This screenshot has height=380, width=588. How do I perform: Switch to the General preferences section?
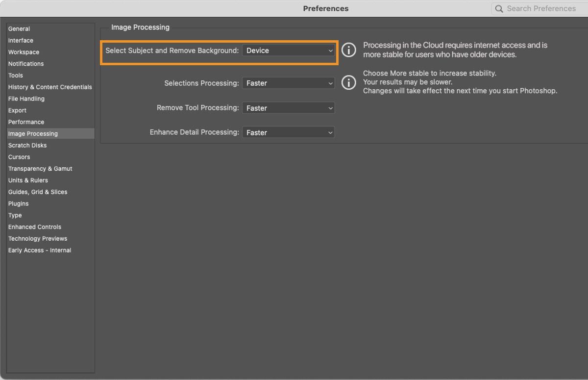pyautogui.click(x=18, y=28)
